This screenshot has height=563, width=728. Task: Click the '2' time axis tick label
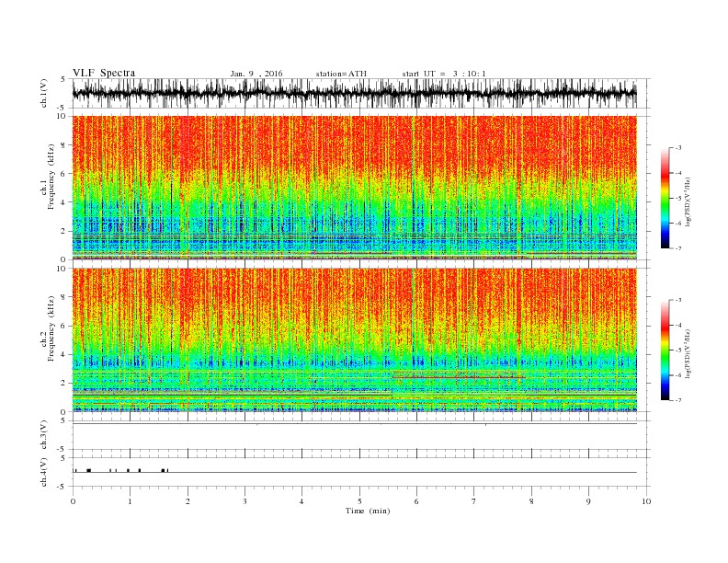tap(188, 501)
